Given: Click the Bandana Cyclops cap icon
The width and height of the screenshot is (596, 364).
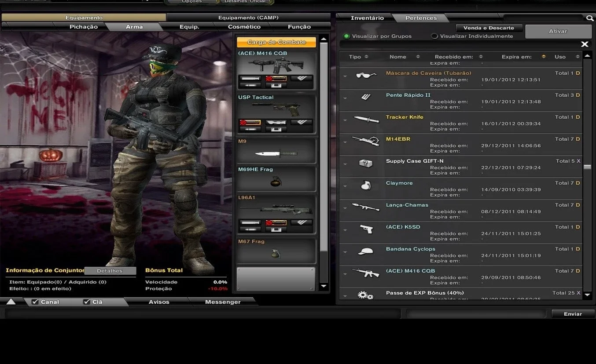Looking at the screenshot, I should [x=366, y=251].
